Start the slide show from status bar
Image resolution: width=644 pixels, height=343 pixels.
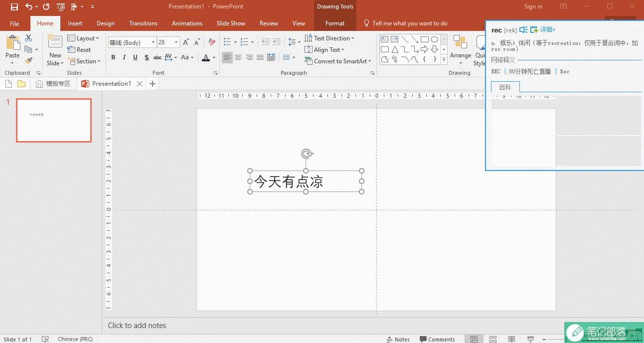click(531, 339)
